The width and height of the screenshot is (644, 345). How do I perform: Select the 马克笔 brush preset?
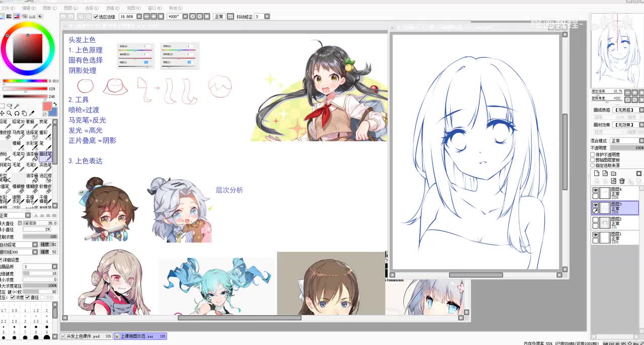point(18,135)
